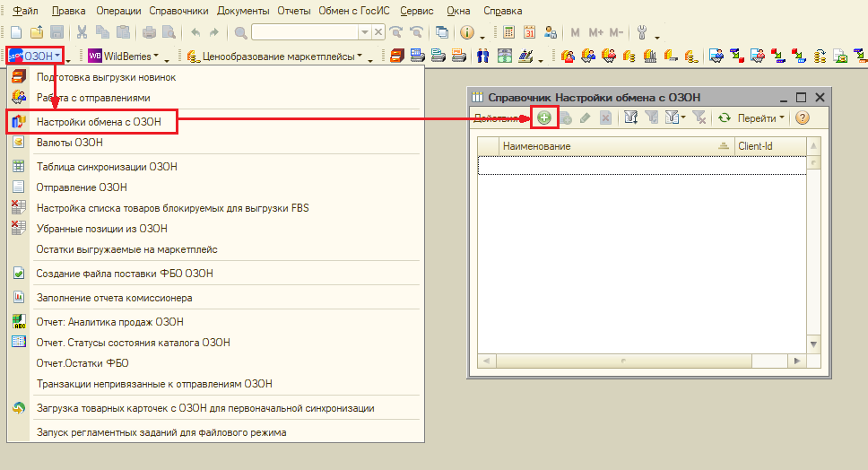The width and height of the screenshot is (868, 470).
Task: Select Настройки обмена с ОЗОН menu entry
Action: click(215, 122)
